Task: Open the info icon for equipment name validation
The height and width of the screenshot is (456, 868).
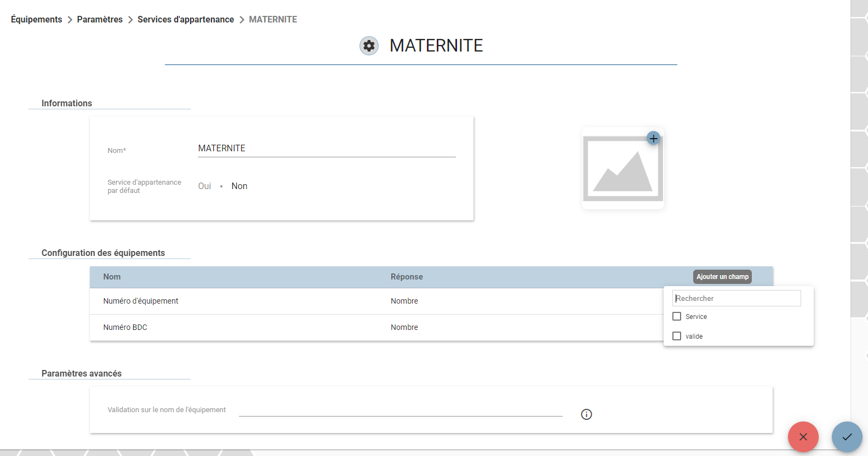Action: (x=586, y=414)
